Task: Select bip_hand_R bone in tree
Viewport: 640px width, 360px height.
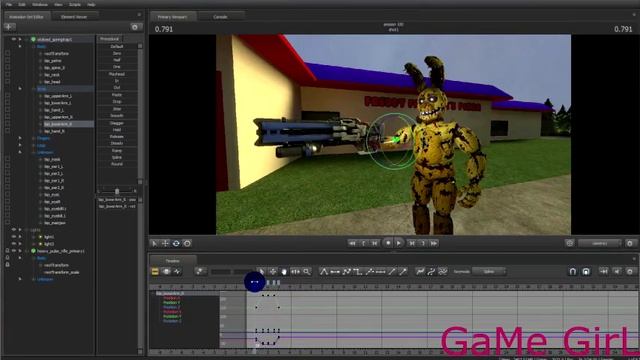Action: click(x=54, y=131)
